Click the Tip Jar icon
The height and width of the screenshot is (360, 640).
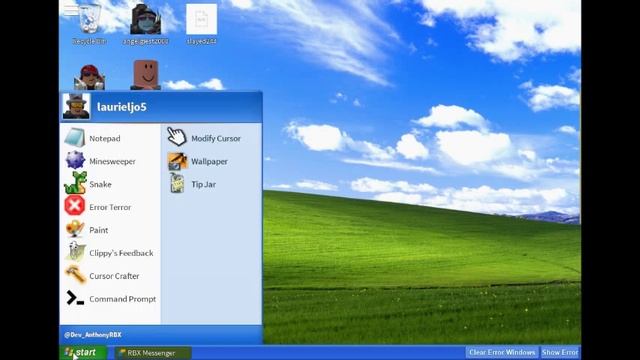177,183
